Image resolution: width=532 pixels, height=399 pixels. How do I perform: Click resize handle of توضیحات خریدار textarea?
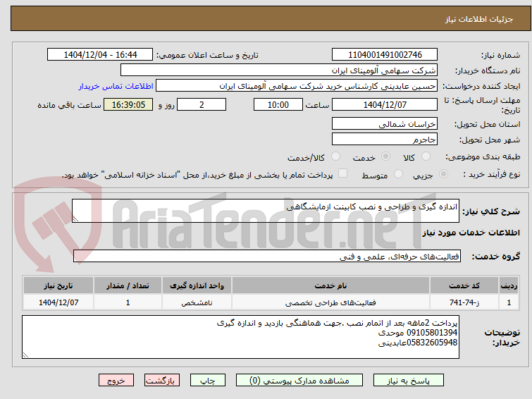[25, 355]
